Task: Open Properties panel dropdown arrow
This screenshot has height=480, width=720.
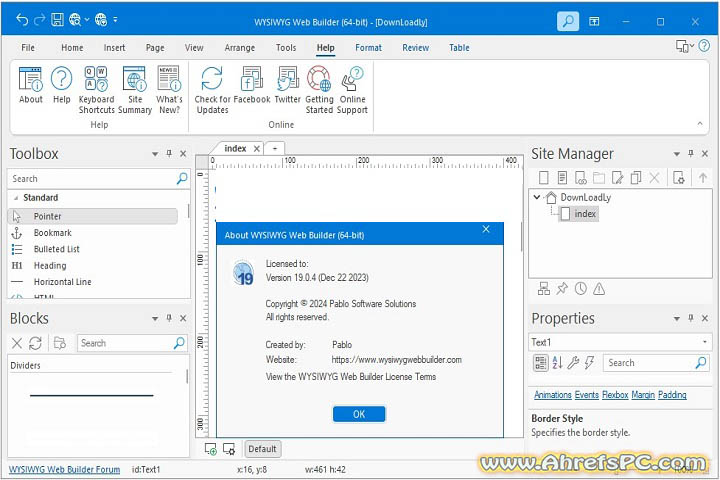Action: [676, 318]
